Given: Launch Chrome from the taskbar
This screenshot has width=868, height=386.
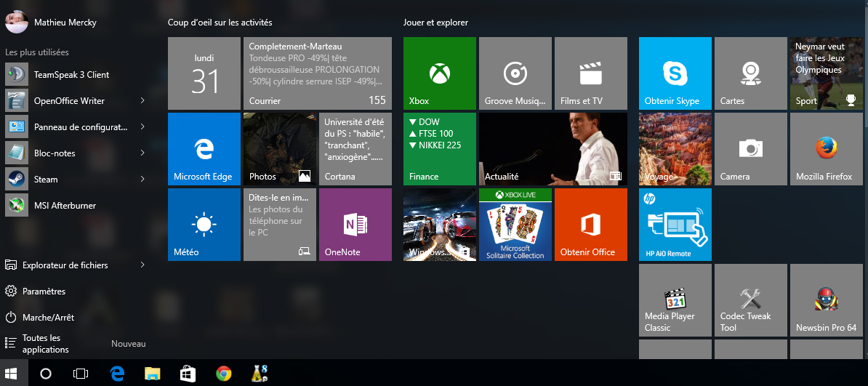Looking at the screenshot, I should [224, 374].
